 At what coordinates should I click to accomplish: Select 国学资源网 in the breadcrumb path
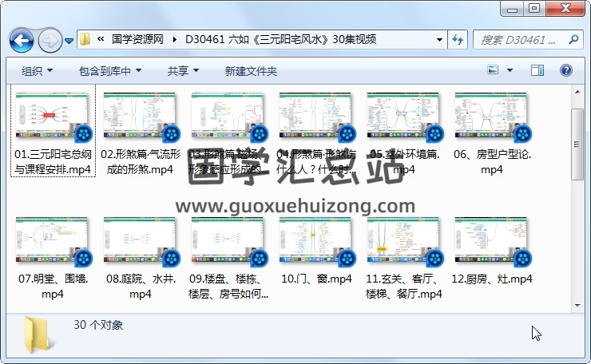point(137,39)
